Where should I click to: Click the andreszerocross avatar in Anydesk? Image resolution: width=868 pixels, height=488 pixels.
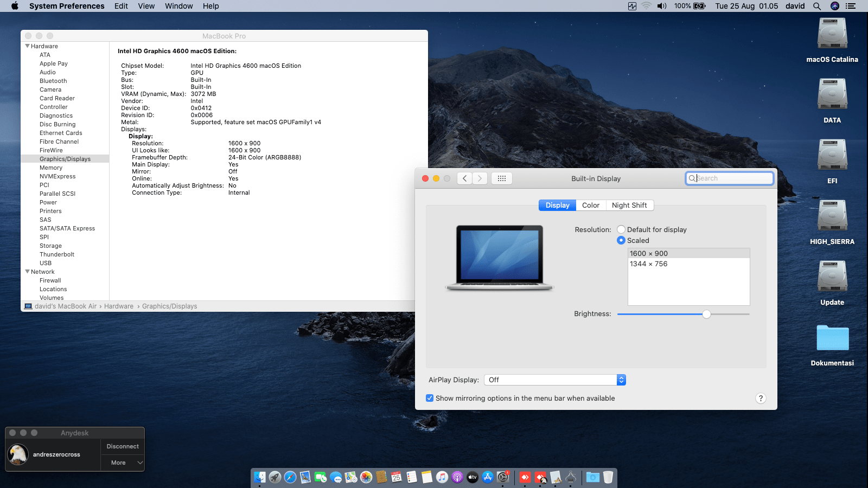point(18,454)
